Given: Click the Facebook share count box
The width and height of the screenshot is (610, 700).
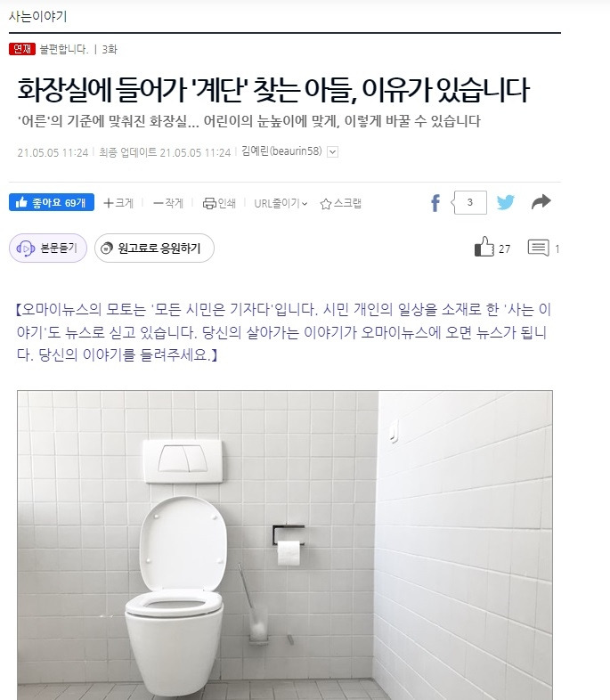Looking at the screenshot, I should tap(469, 203).
